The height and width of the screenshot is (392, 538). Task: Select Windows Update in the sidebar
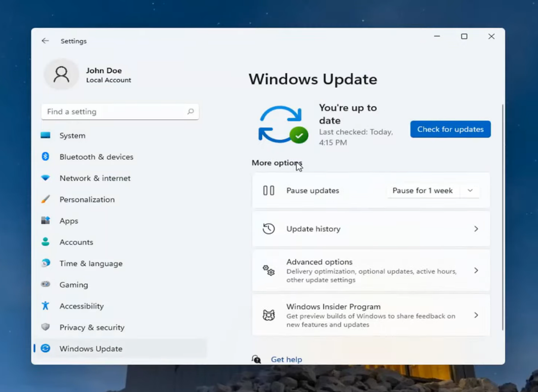click(x=121, y=348)
